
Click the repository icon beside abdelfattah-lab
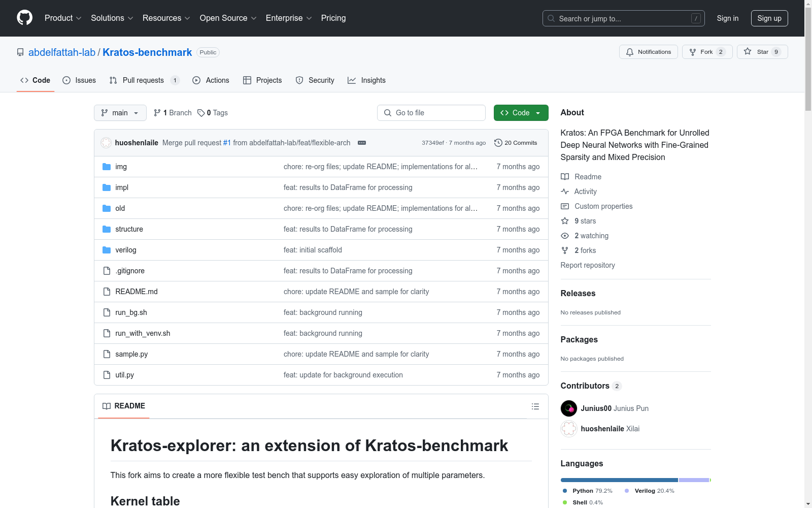[x=20, y=52]
